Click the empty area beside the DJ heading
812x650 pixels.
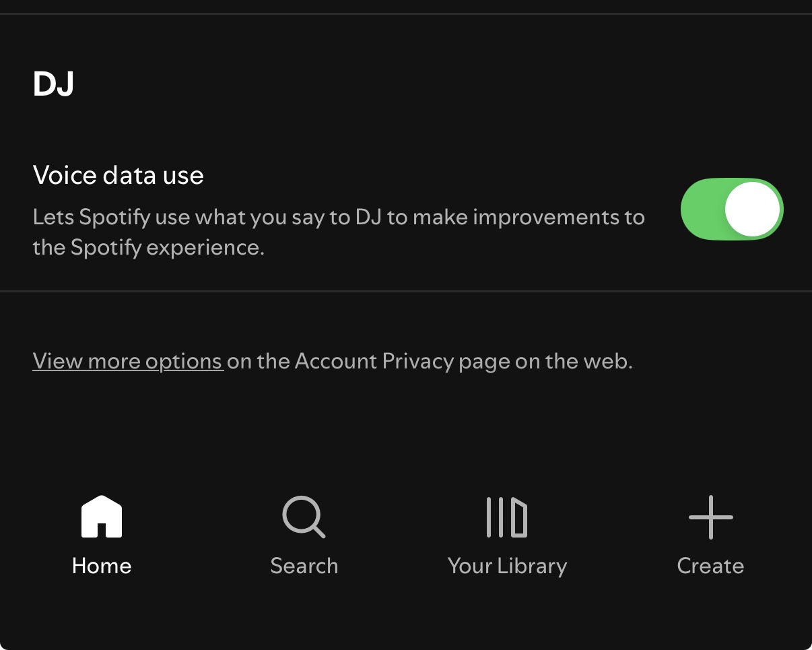click(404, 85)
